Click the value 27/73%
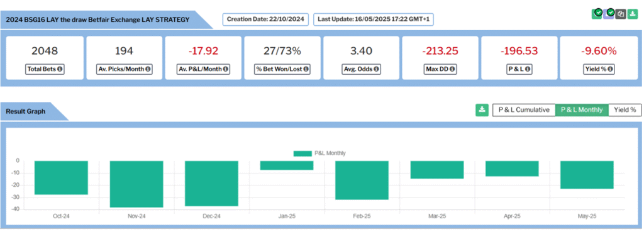The width and height of the screenshot is (644, 234). [282, 51]
